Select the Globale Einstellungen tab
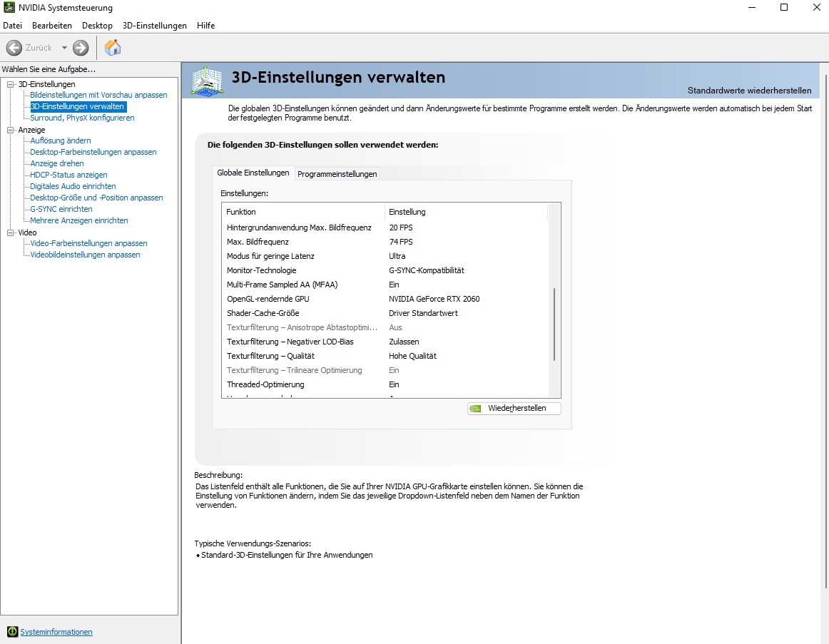Viewport: 829px width, 644px height. (x=253, y=173)
